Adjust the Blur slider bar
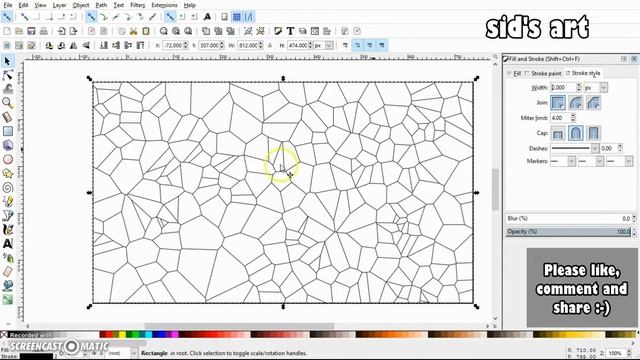Viewport: 640px width, 360px height. pos(568,219)
